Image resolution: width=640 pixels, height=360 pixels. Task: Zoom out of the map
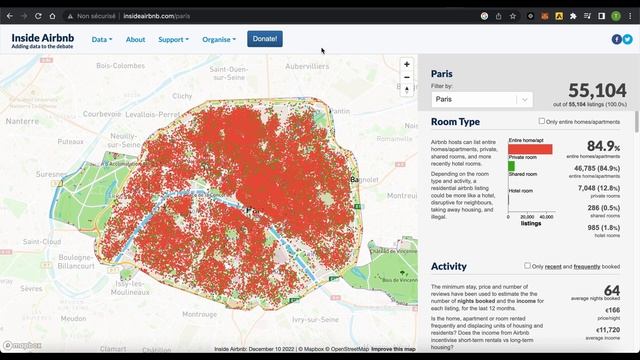coord(407,77)
